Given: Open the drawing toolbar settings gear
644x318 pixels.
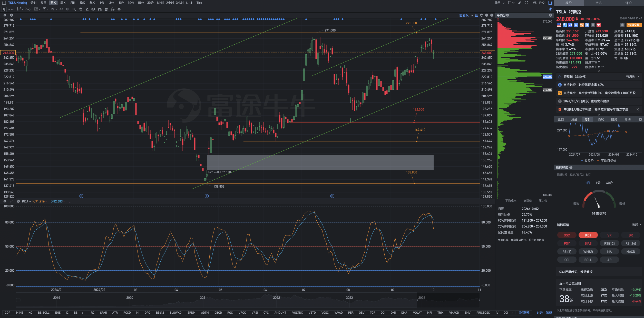Looking at the screenshot, I should click(x=119, y=9).
